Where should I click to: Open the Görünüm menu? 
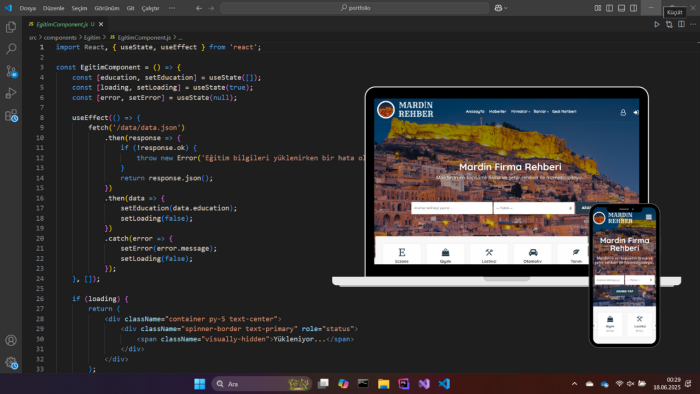107,8
